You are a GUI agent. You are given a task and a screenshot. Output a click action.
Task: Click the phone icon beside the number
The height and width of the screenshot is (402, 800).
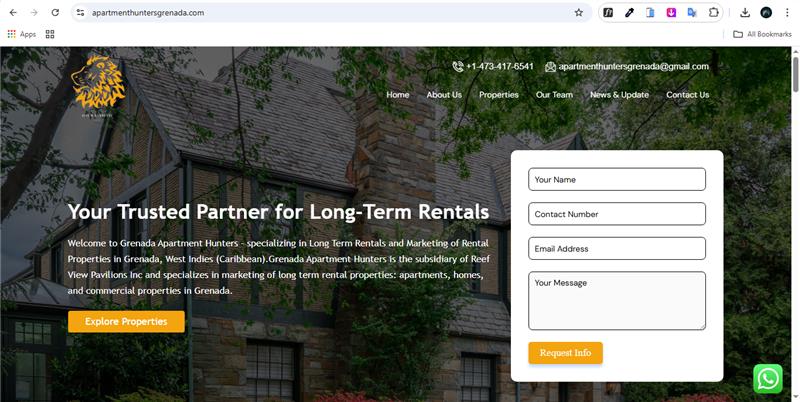[x=458, y=67]
